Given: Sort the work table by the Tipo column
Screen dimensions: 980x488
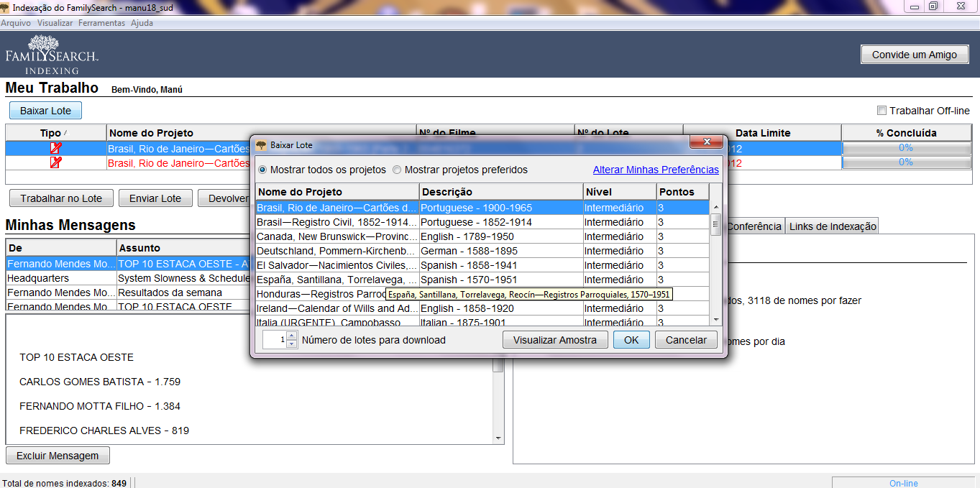Looking at the screenshot, I should pos(55,133).
